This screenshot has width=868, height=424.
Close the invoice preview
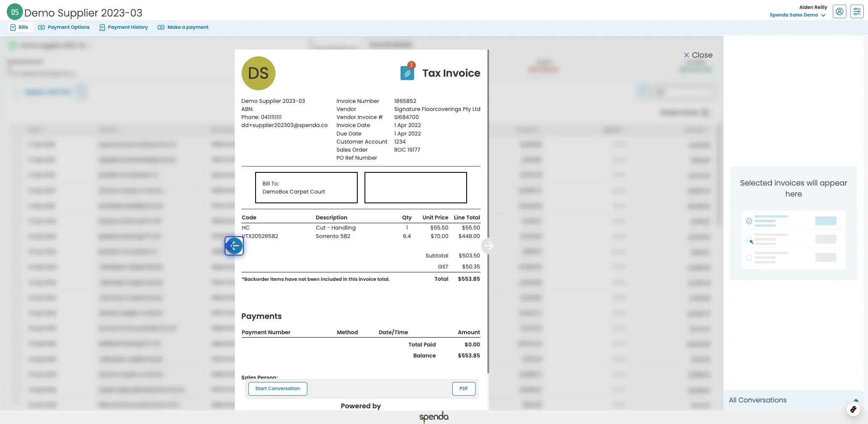698,55
